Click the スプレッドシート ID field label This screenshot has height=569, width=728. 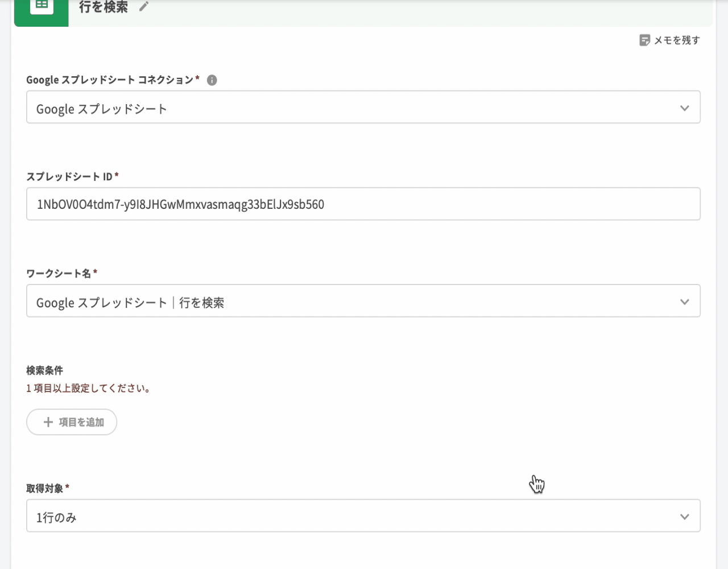click(69, 177)
